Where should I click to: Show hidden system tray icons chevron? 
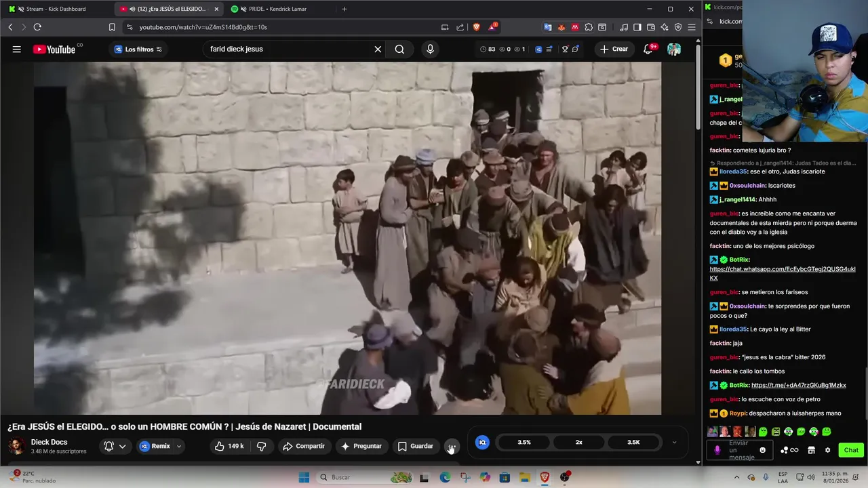coord(736,477)
